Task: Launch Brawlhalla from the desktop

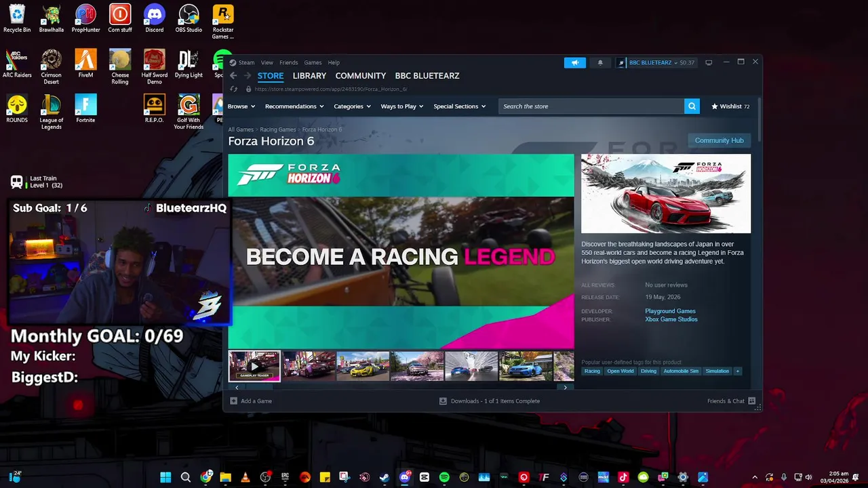Action: coord(51,18)
